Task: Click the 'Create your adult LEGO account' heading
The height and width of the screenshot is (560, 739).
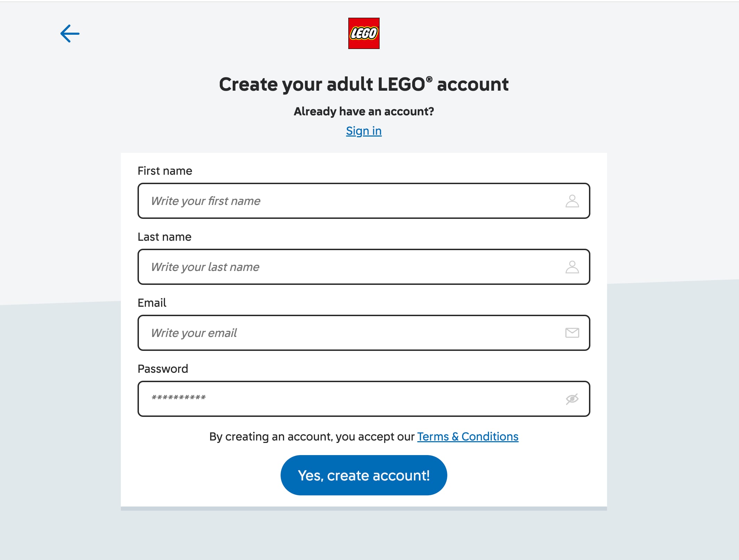Action: [363, 84]
